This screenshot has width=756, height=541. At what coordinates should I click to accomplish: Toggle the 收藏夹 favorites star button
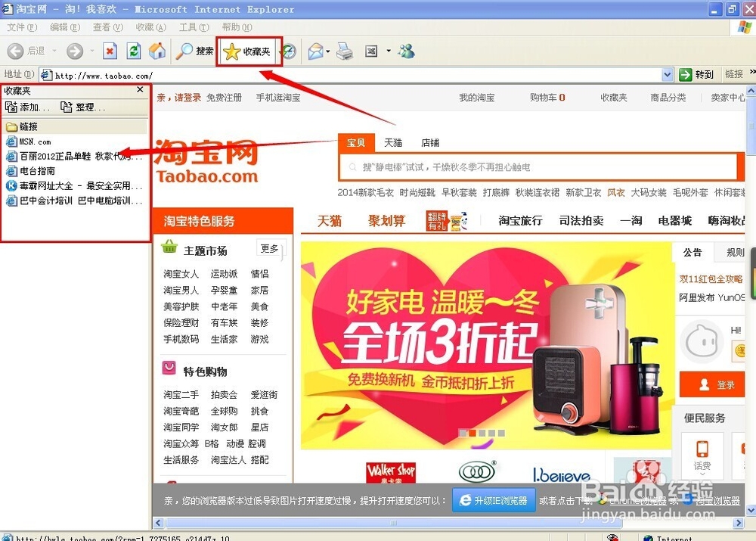point(248,51)
